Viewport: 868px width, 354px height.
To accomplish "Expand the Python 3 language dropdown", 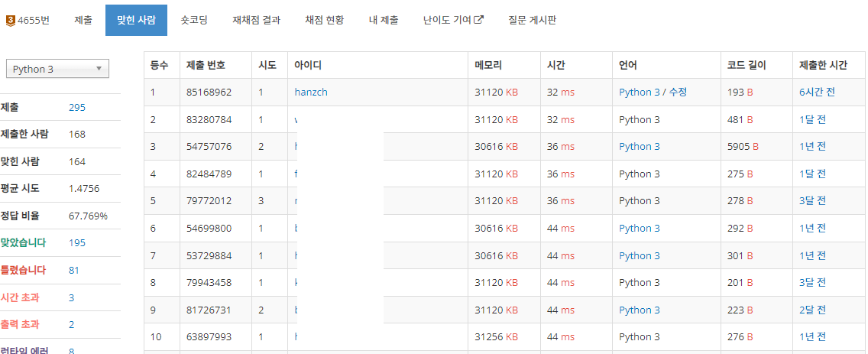I will click(x=57, y=69).
